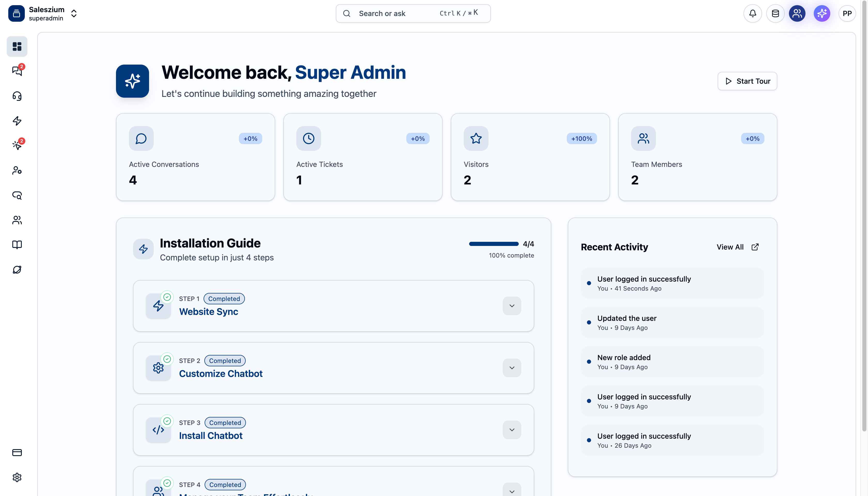Open settings gear at sidebar bottom
The width and height of the screenshot is (868, 496).
tap(17, 477)
